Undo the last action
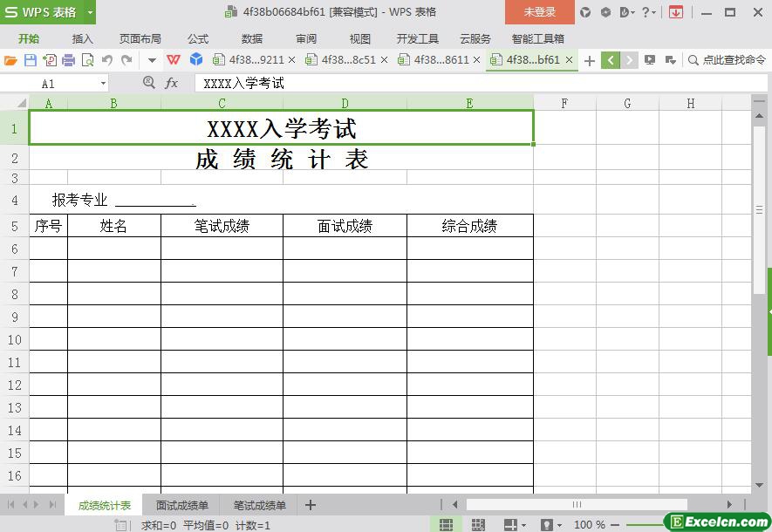772x532 pixels. (106, 60)
